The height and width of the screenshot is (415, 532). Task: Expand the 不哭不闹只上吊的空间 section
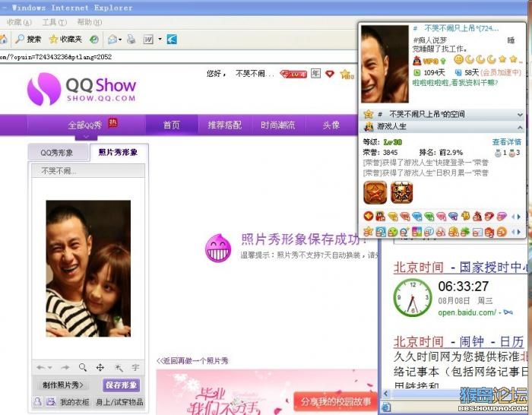pos(520,115)
